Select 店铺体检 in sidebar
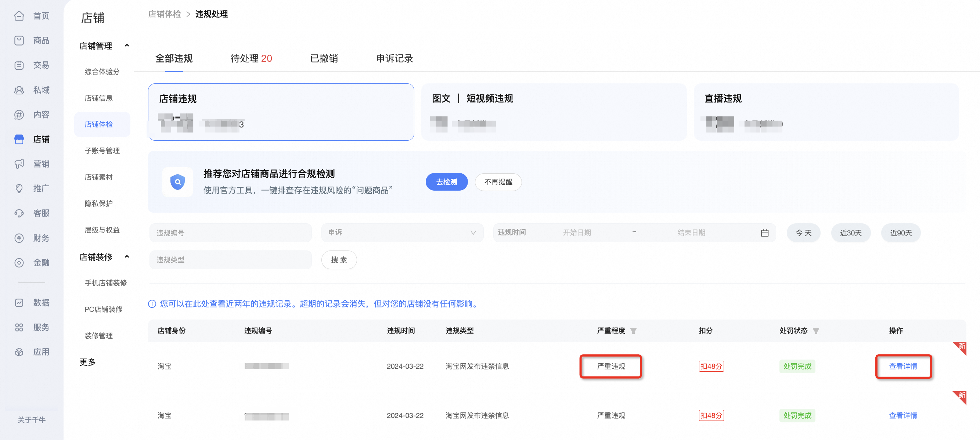Image resolution: width=980 pixels, height=440 pixels. [102, 125]
